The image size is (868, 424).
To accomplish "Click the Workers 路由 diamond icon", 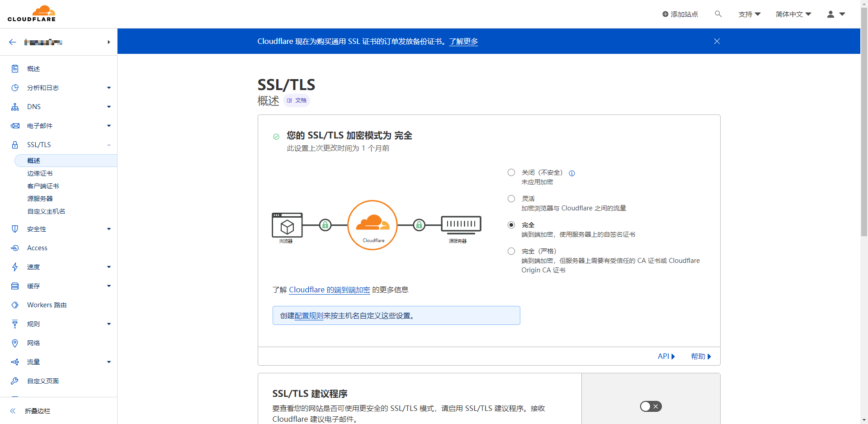I will pos(15,305).
